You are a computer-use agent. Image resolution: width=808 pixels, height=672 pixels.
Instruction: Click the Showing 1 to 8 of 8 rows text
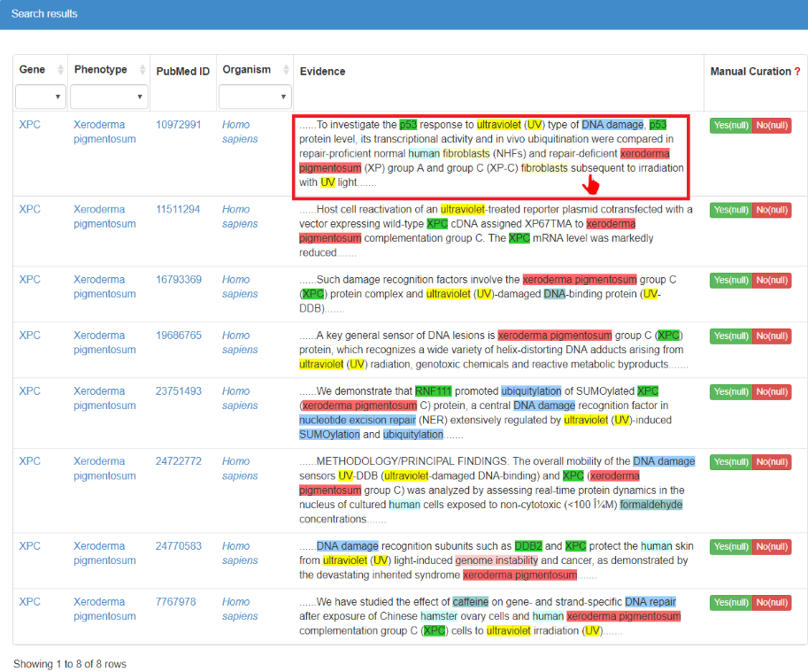point(70,664)
